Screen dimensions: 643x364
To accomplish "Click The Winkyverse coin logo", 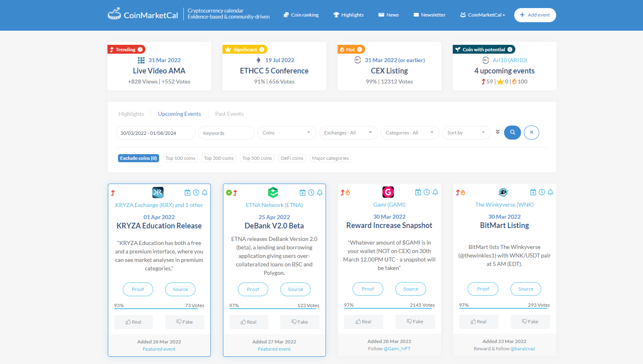I will point(503,192).
